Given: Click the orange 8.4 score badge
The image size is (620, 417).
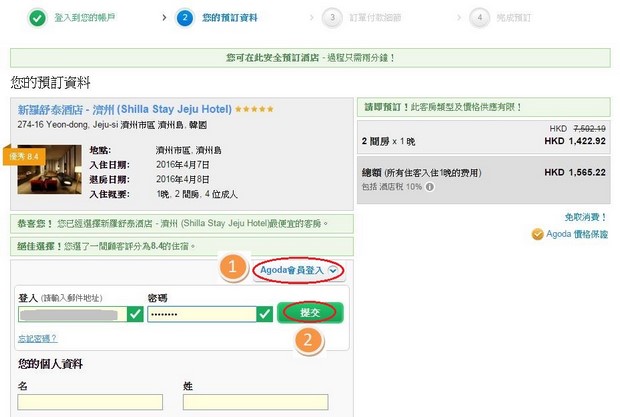Looking at the screenshot, I should (23, 157).
